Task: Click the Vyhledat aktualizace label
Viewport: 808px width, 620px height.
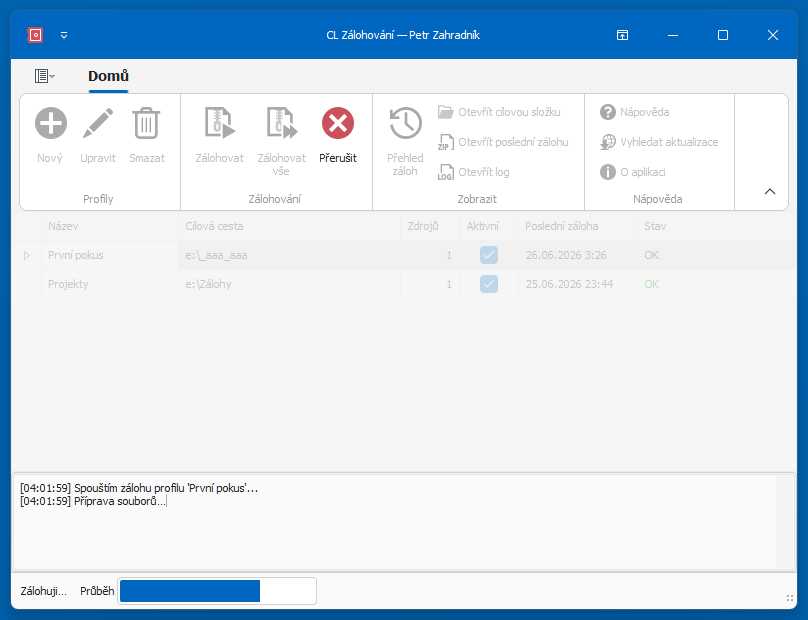Action: point(669,142)
